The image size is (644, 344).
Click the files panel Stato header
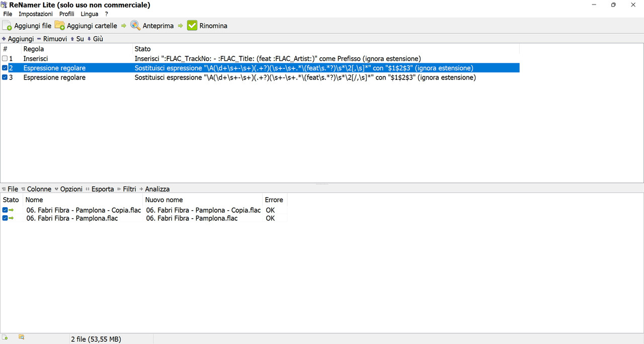click(x=12, y=200)
